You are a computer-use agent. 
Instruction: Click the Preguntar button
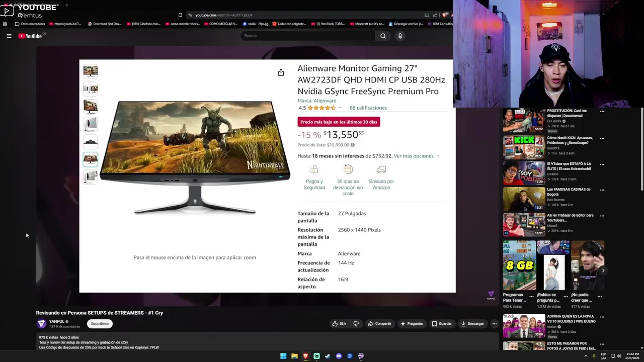[x=412, y=324]
